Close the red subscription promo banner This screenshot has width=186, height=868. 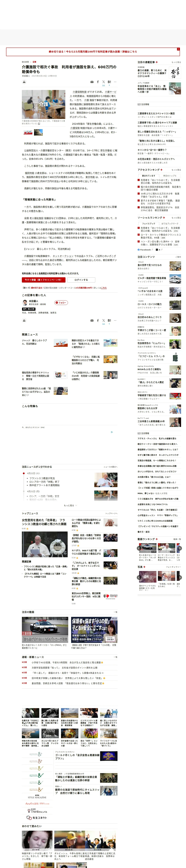(178, 49)
